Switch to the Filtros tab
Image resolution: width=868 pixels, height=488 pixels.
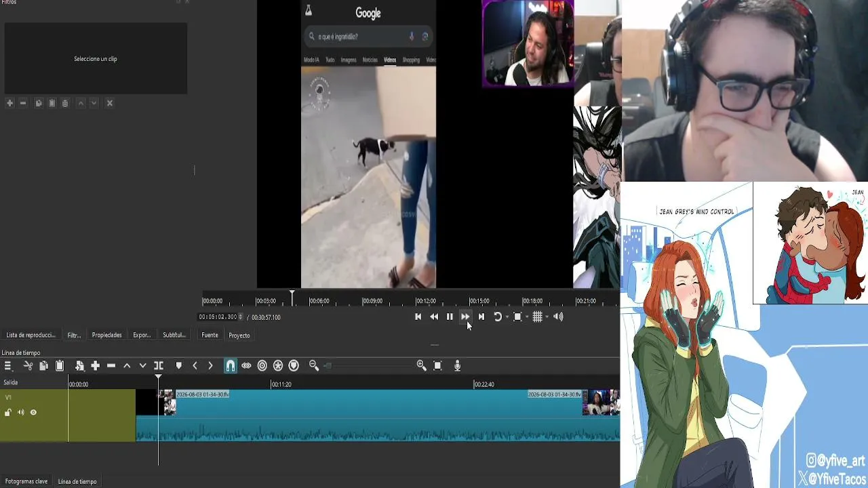74,335
